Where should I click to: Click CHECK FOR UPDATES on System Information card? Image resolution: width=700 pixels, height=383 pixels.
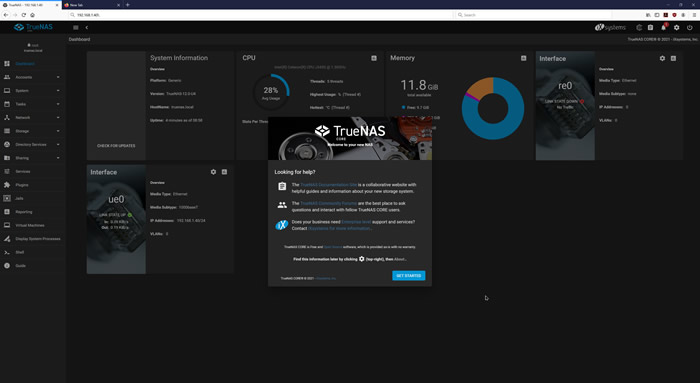pos(116,146)
